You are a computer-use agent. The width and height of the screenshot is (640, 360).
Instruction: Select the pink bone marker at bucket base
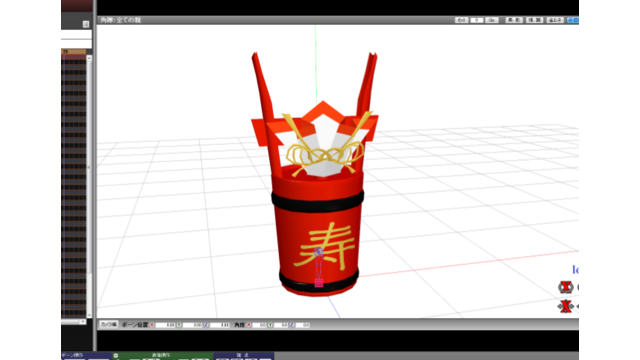319,282
